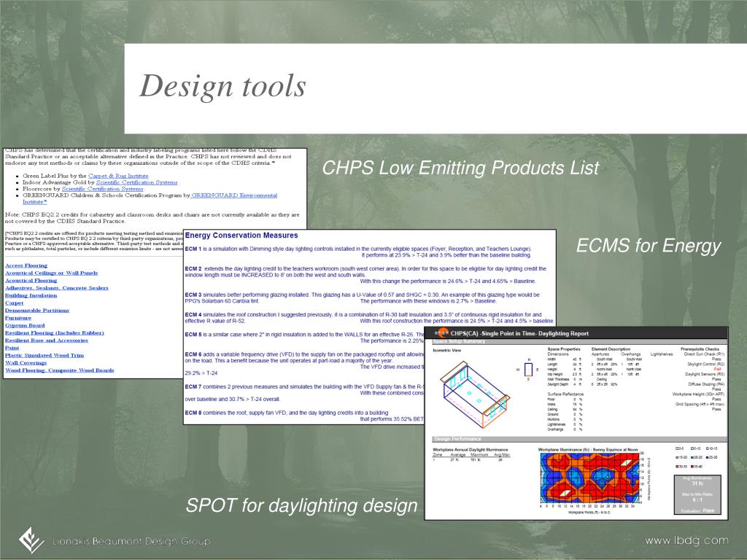The height and width of the screenshot is (560, 747).
Task: Click the 35-40 legend color swatch
Action: click(x=693, y=466)
